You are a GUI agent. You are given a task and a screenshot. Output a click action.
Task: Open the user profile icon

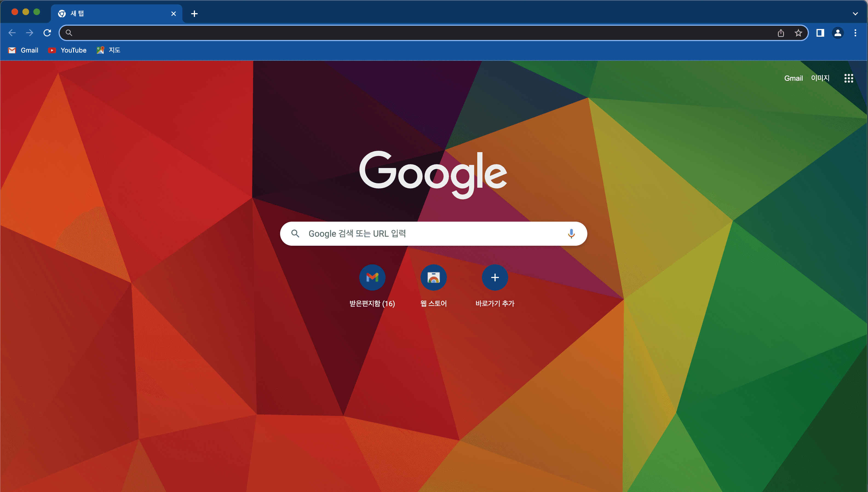pos(838,33)
